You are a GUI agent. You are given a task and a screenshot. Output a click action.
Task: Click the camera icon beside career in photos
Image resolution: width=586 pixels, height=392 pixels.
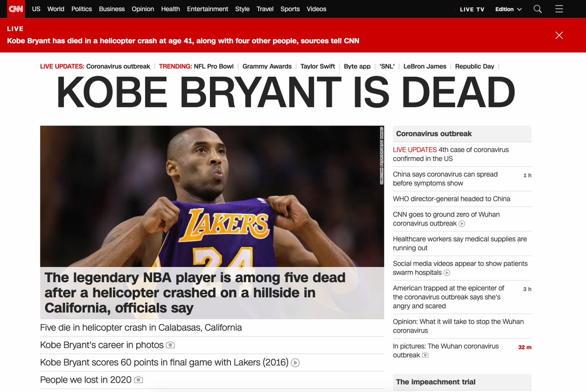point(170,345)
